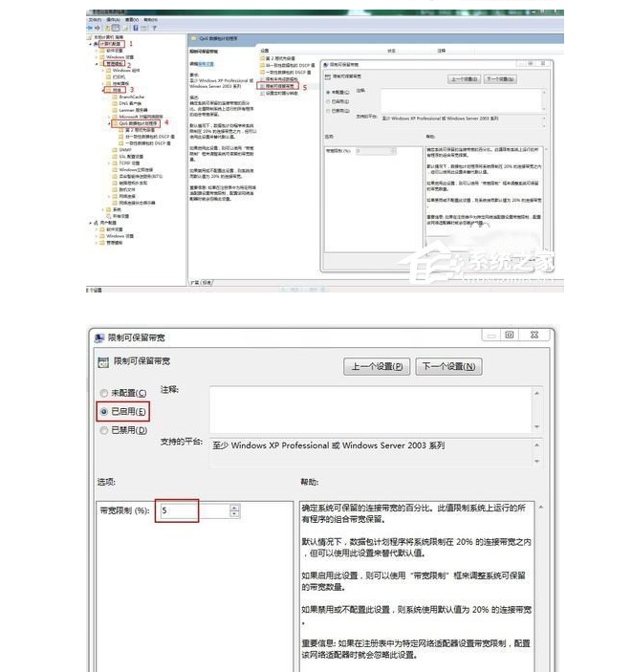The width and height of the screenshot is (632, 672).
Task: Click the policy icon beside 限制可保留带宽 heading in large dialog
Action: tap(103, 362)
